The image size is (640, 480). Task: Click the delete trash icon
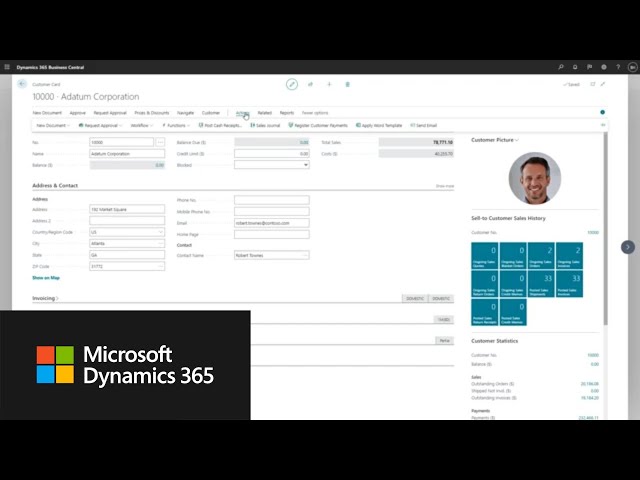(347, 84)
